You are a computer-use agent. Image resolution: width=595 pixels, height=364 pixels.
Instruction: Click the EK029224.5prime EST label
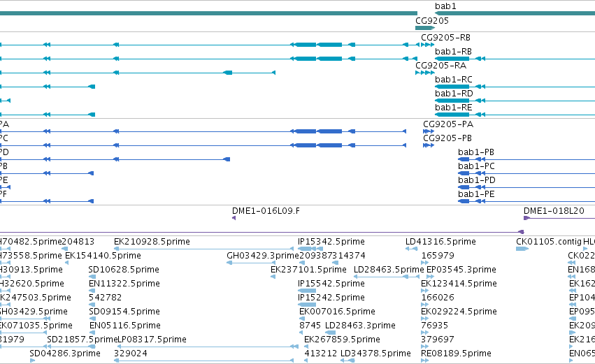pos(459,312)
